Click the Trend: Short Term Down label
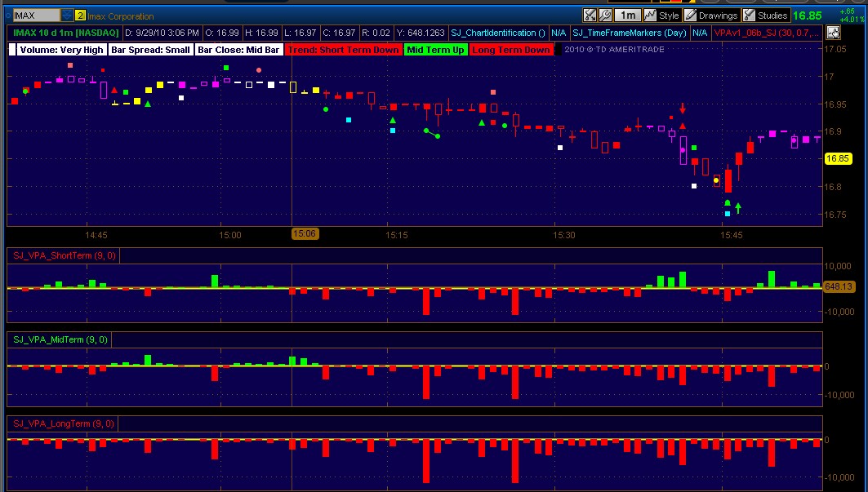The image size is (868, 492). click(x=343, y=50)
